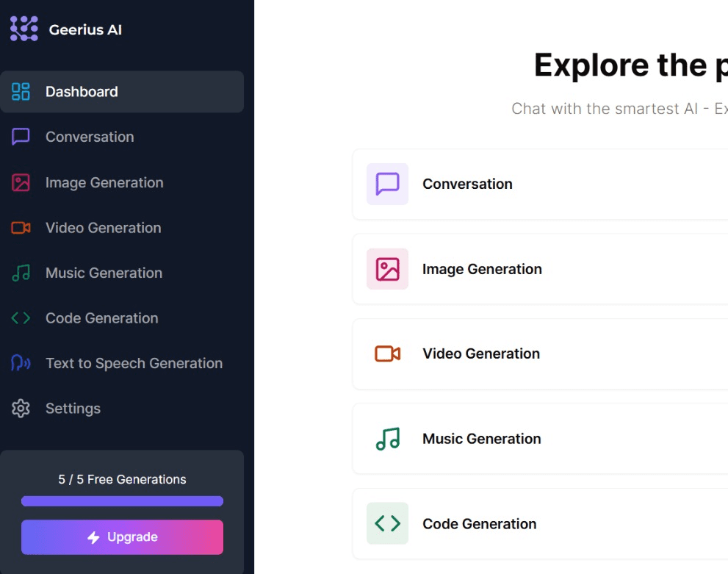This screenshot has width=728, height=574.
Task: Open Text to Speech Generation from sidebar
Action: 134,363
